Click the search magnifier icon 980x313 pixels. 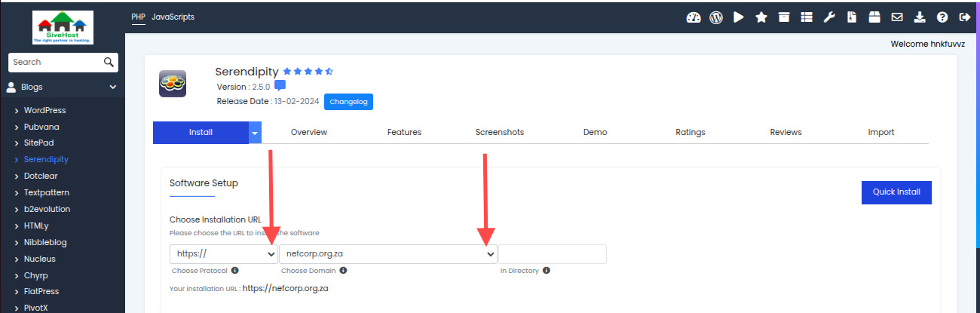[109, 62]
